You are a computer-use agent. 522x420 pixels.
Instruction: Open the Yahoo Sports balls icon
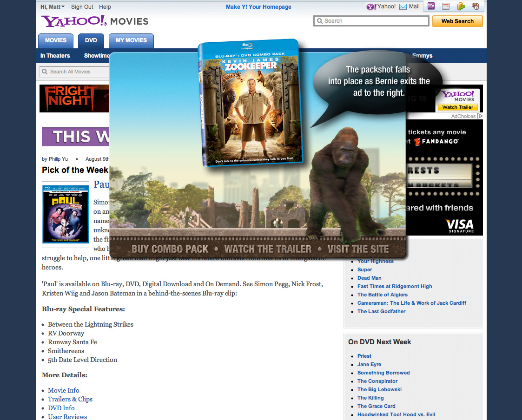coord(476,6)
